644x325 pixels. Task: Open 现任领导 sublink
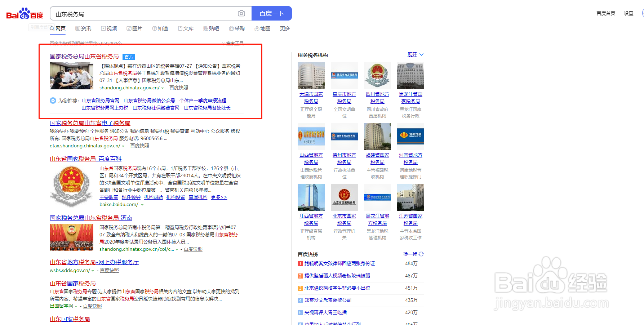pyautogui.click(x=131, y=197)
